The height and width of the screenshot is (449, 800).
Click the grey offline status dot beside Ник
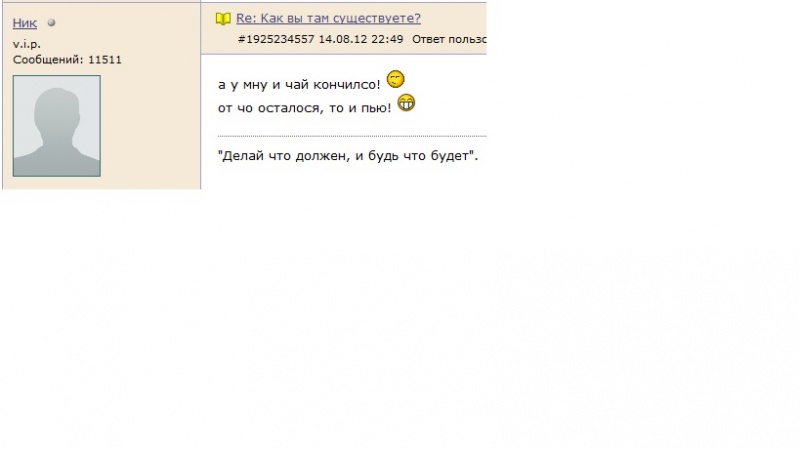[x=51, y=22]
